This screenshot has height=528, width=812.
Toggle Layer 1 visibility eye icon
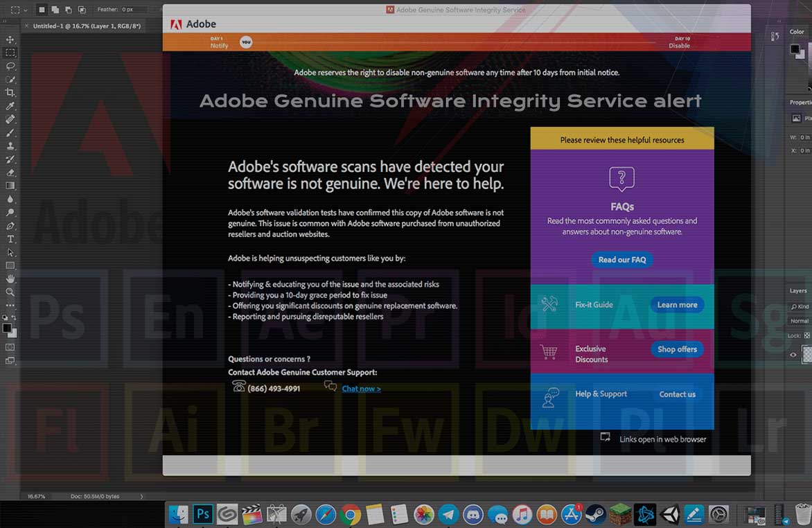click(x=793, y=355)
